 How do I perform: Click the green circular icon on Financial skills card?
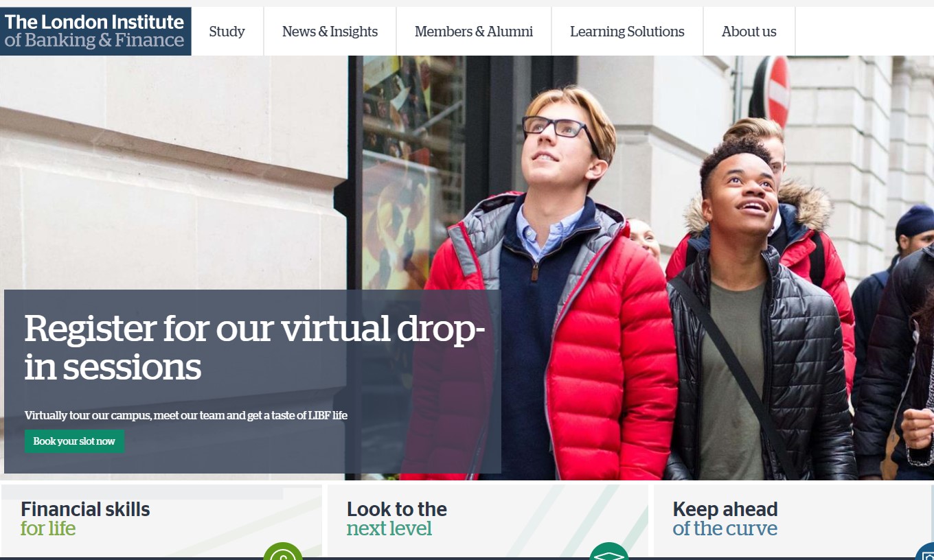[283, 552]
